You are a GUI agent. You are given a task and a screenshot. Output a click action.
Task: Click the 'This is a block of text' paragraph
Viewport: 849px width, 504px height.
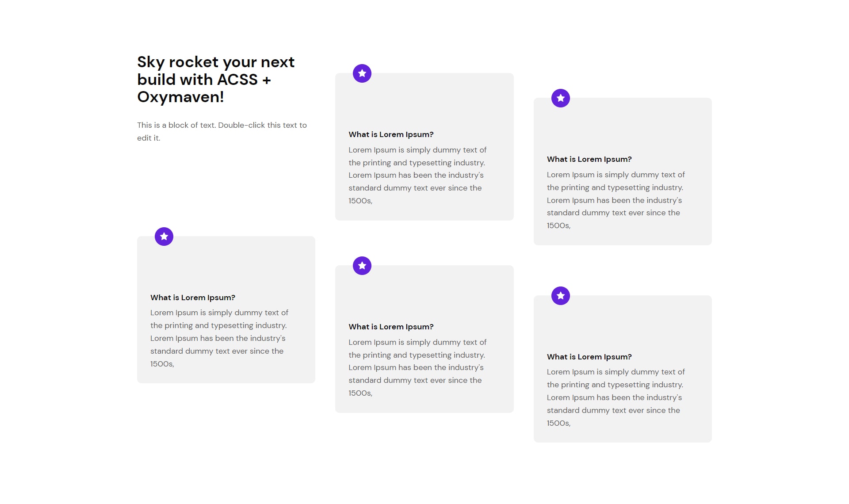coord(222,131)
